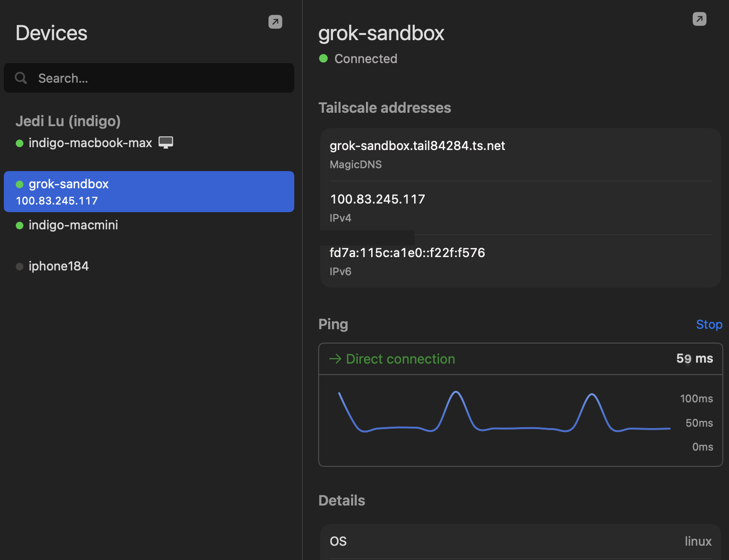Select the grok-sandbox device row
Image resolution: width=729 pixels, height=560 pixels.
tap(149, 192)
